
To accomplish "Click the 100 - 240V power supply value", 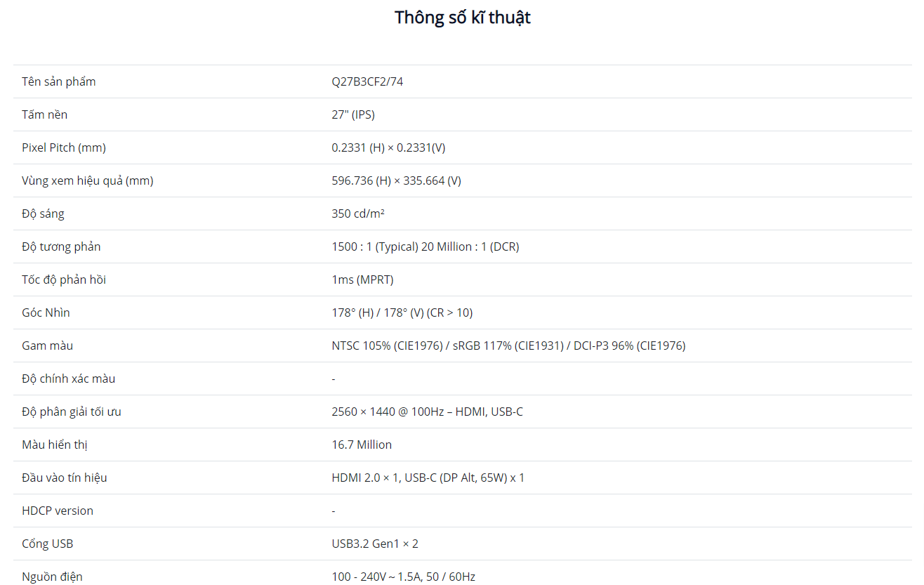I will pyautogui.click(x=404, y=577).
